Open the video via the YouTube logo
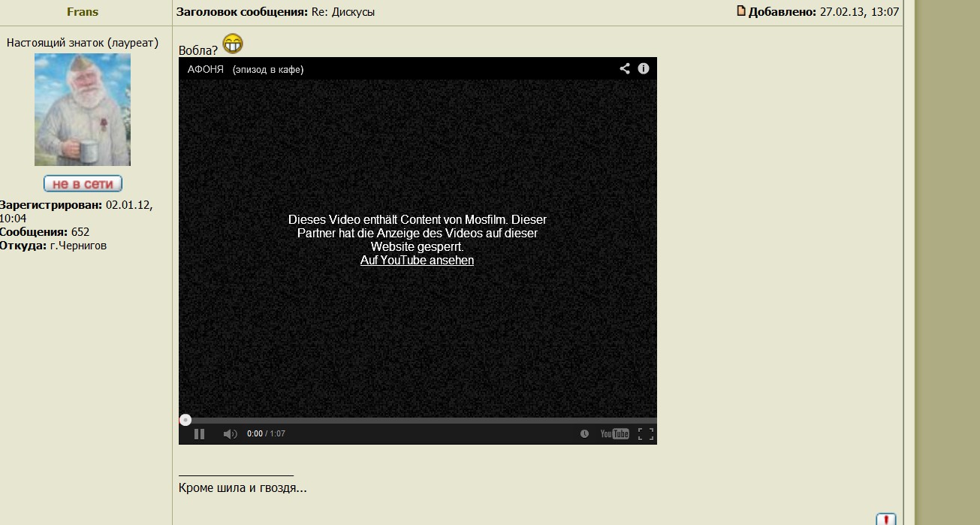 coord(614,434)
